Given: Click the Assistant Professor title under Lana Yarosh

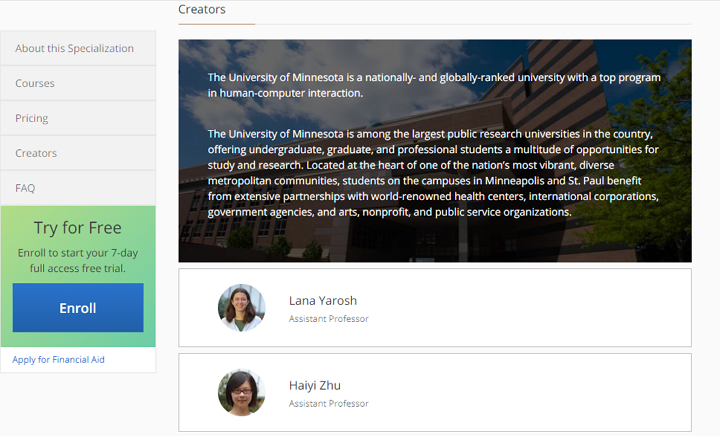Looking at the screenshot, I should tap(328, 319).
